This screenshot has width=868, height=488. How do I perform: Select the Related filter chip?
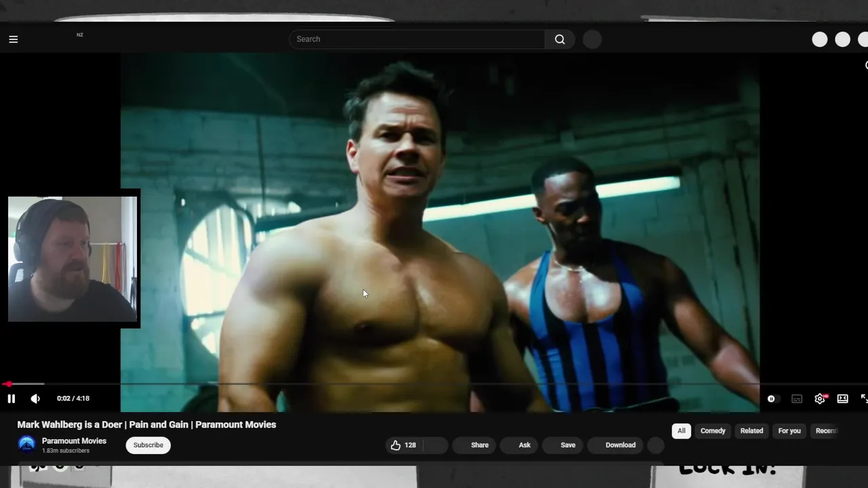pyautogui.click(x=751, y=431)
